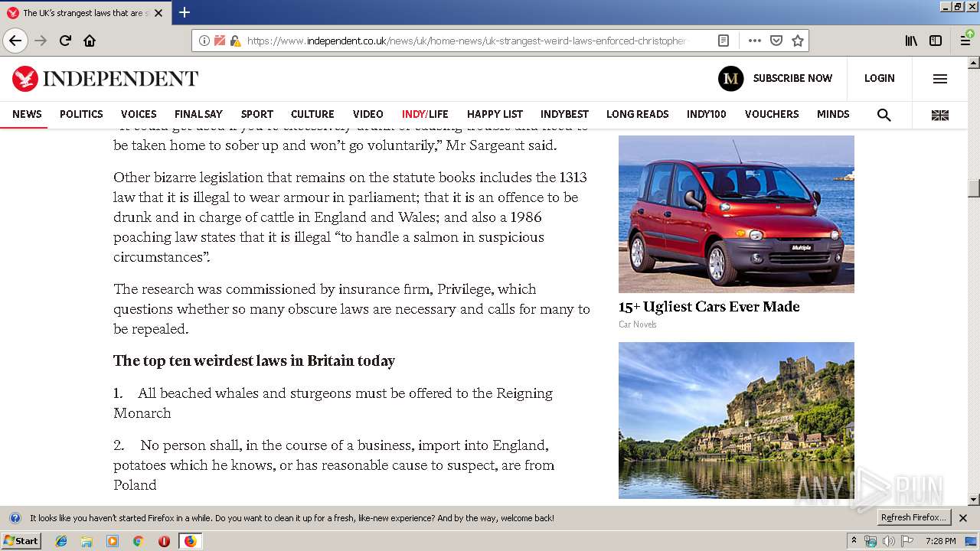
Task: Open the NEWS section
Action: [27, 114]
